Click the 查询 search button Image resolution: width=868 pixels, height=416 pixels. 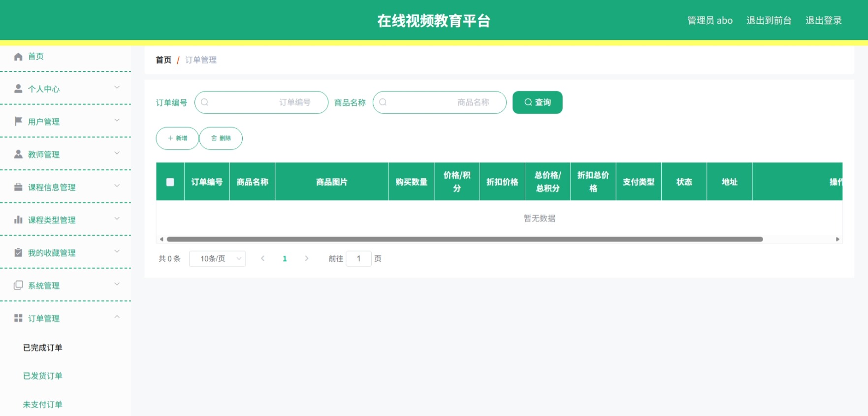(x=537, y=103)
